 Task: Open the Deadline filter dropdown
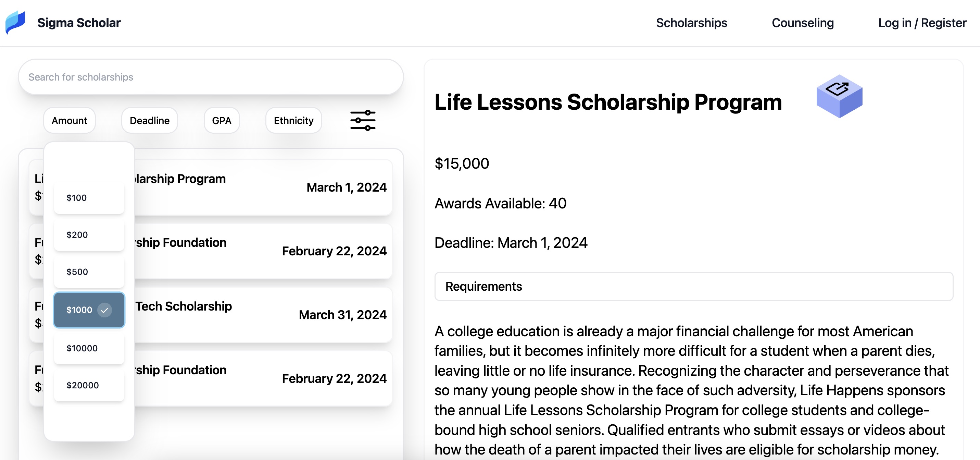[149, 120]
